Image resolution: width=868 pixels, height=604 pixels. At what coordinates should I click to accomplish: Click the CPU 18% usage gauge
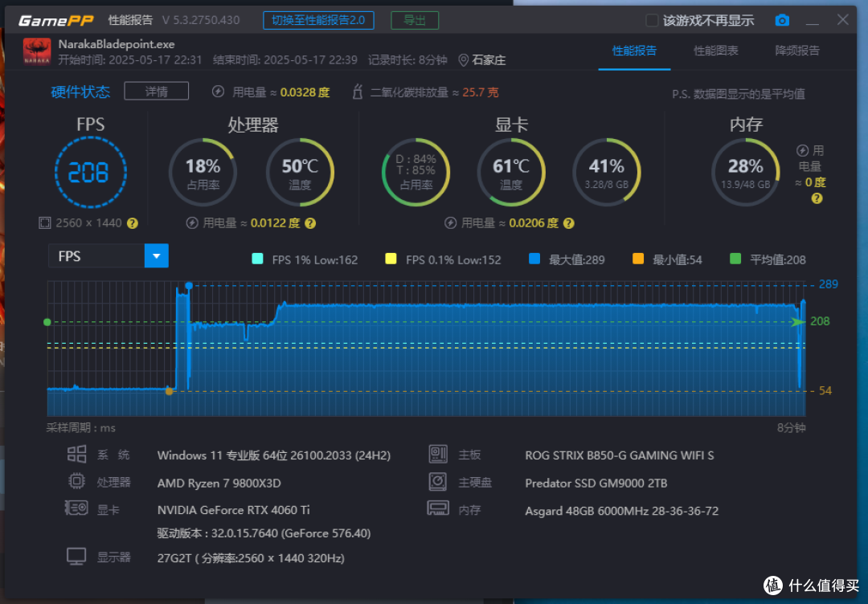tap(203, 173)
